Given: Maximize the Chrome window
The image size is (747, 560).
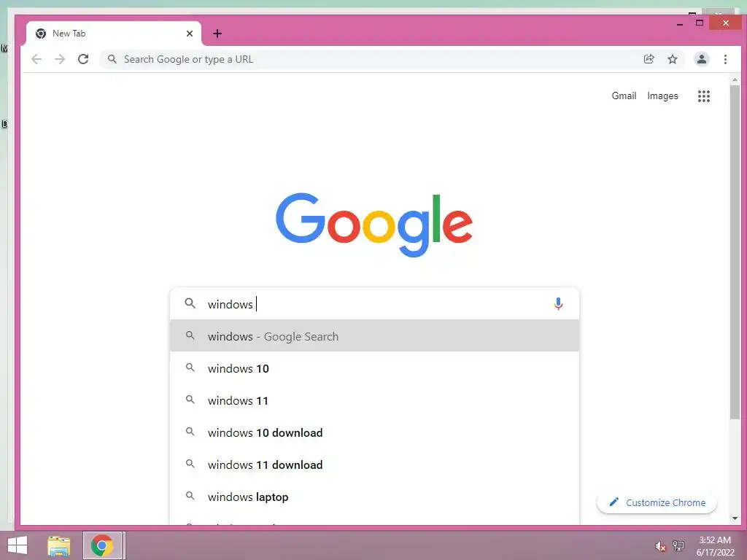Looking at the screenshot, I should (700, 23).
